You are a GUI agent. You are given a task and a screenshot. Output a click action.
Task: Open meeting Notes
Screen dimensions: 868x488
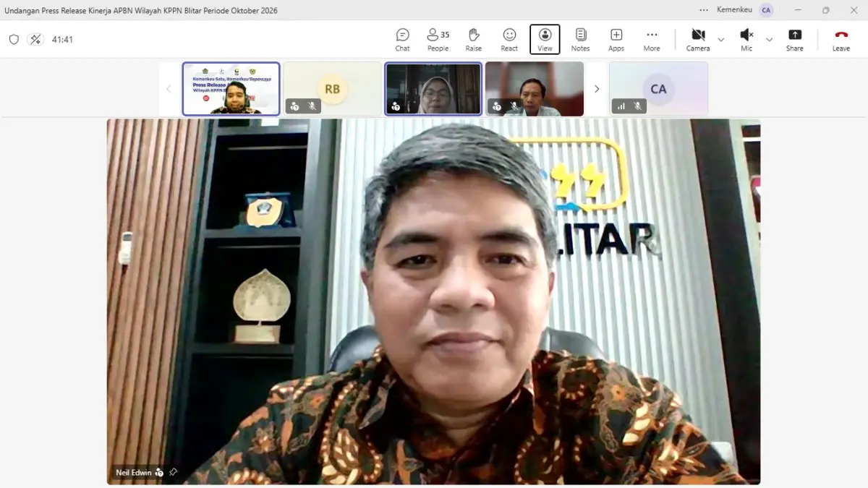(x=580, y=40)
